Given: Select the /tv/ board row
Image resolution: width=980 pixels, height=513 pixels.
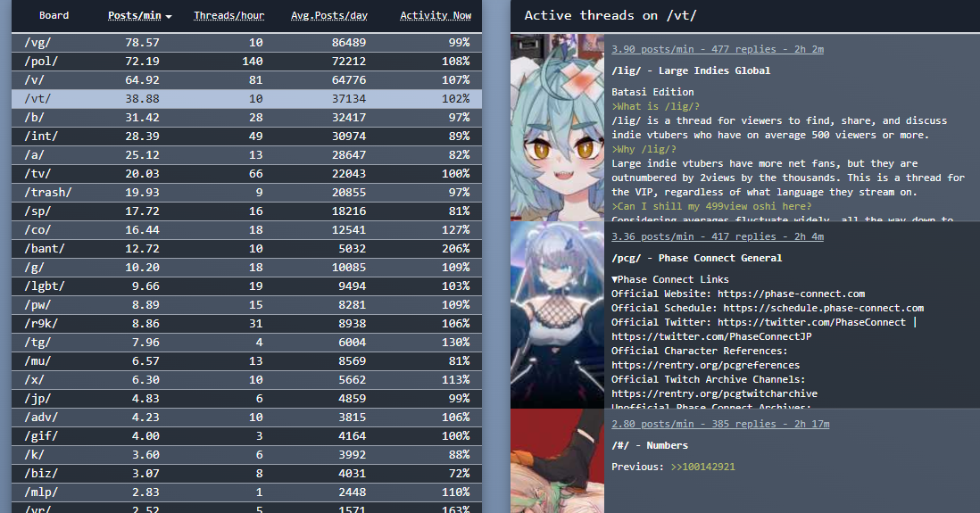Looking at the screenshot, I should click(247, 174).
